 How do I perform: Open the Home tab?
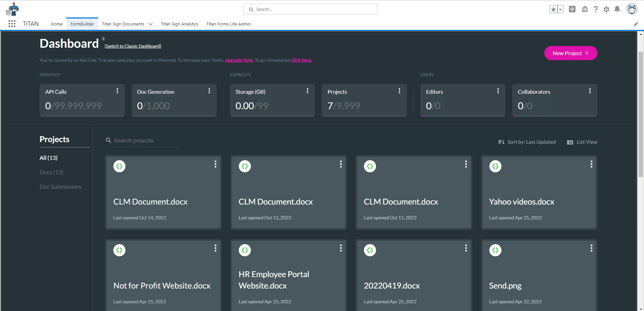(x=56, y=24)
